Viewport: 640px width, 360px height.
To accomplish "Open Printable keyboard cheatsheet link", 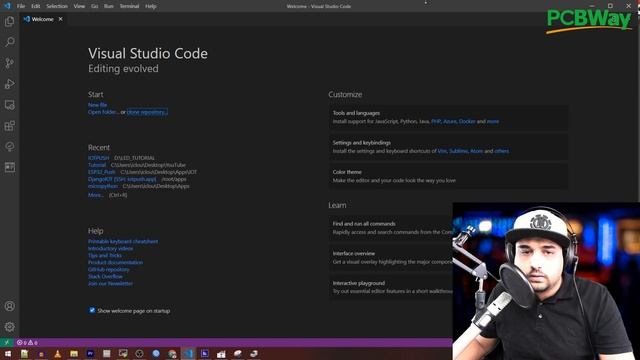I will pyautogui.click(x=123, y=241).
